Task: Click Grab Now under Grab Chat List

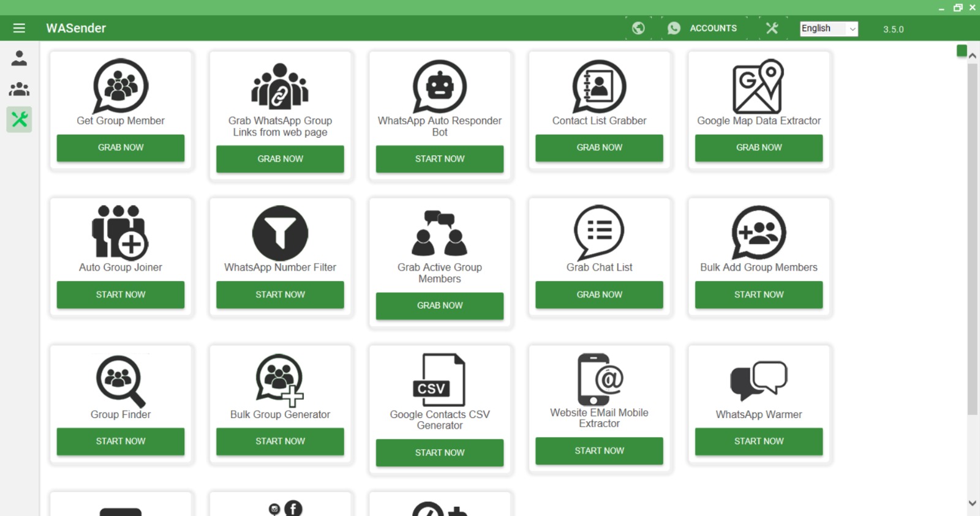Action: pos(599,294)
